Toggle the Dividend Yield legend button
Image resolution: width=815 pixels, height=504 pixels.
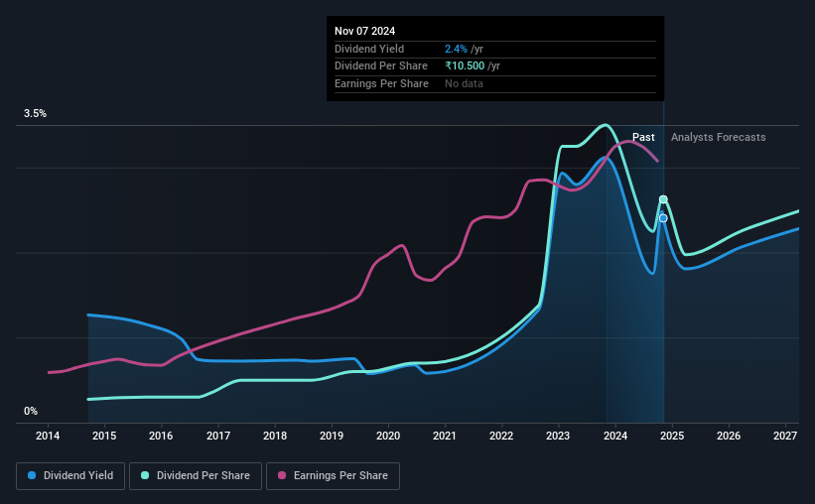70,476
